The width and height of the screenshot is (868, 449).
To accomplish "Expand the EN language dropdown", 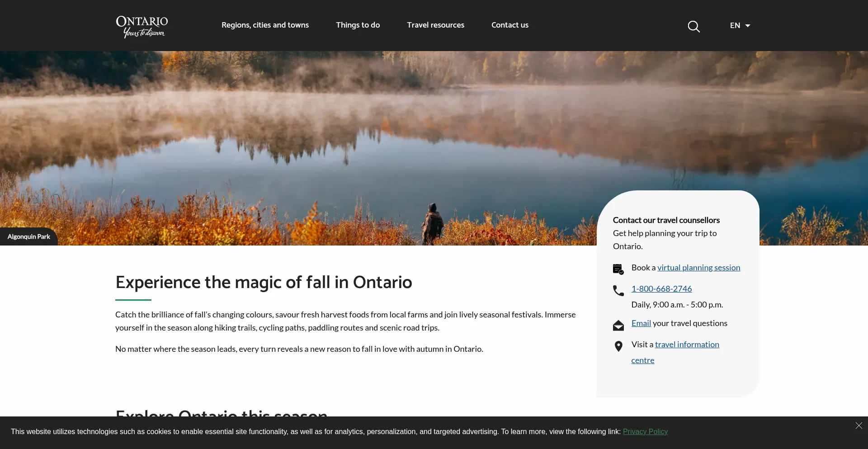I will (735, 25).
